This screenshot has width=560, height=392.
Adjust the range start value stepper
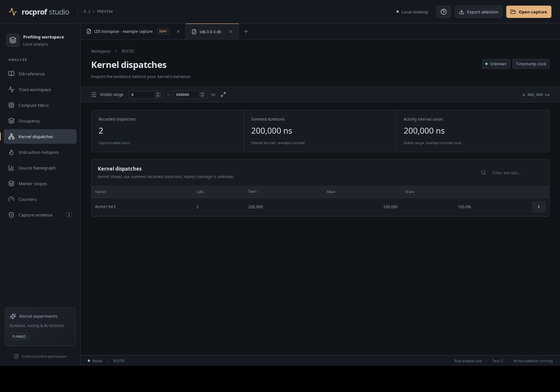coord(158,94)
